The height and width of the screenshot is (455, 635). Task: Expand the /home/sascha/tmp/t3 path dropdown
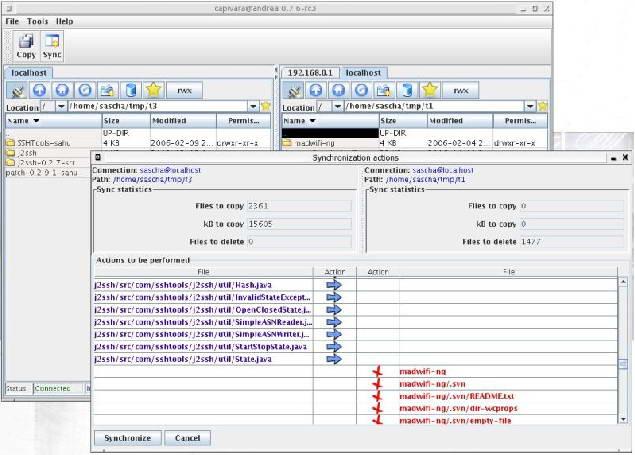(253, 106)
